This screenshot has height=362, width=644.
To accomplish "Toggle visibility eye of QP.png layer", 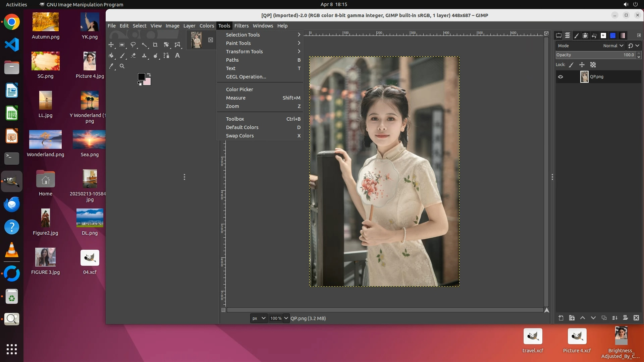I will pos(560,77).
